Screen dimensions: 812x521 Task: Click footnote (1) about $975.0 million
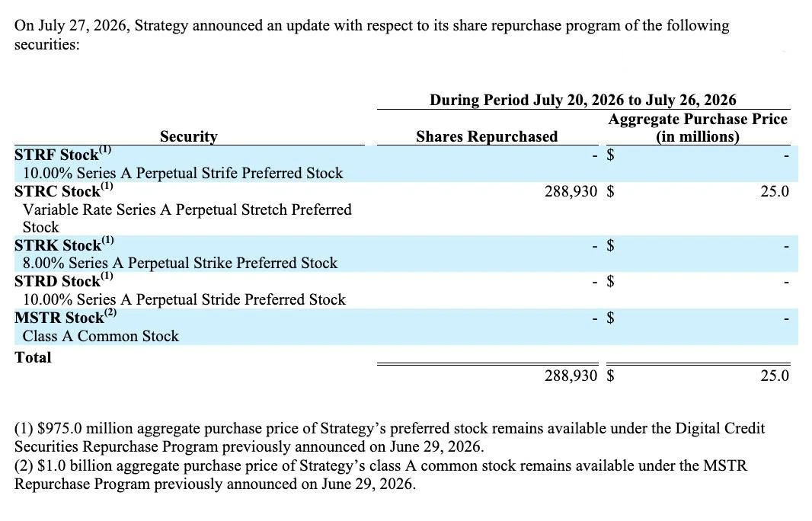coord(389,438)
